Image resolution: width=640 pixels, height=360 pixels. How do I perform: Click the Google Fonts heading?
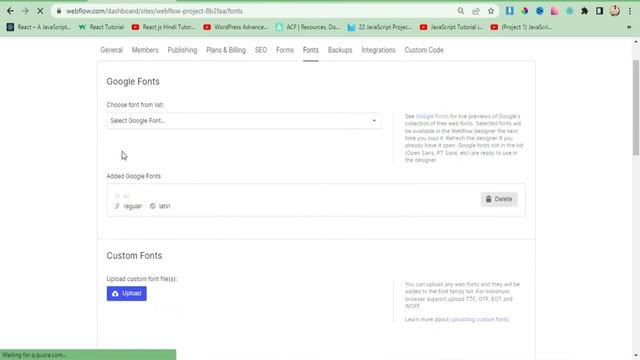pyautogui.click(x=133, y=81)
